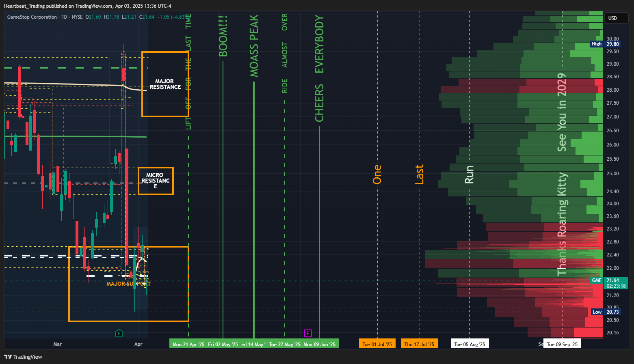
Task: Click the white 'Run' vertical label
Action: point(470,174)
